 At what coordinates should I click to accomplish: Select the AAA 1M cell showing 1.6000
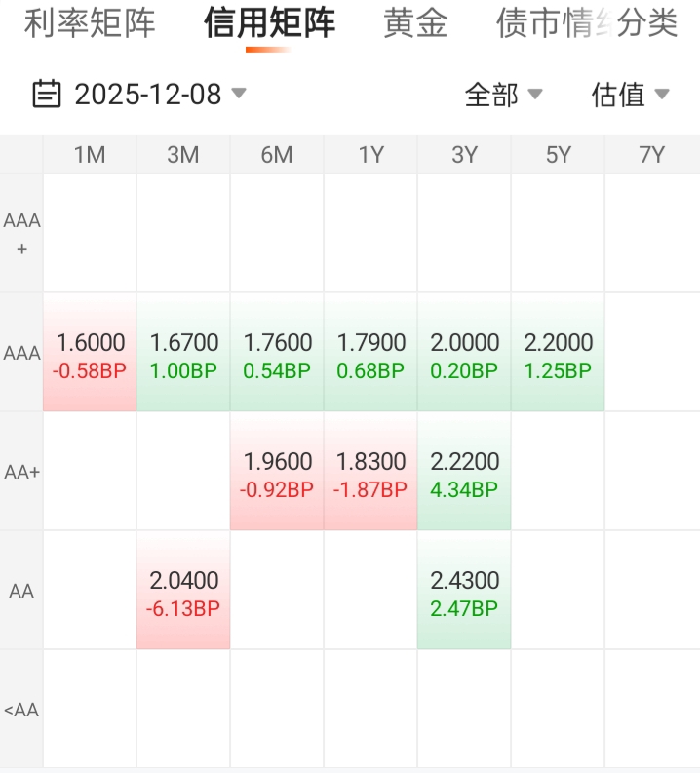91,355
